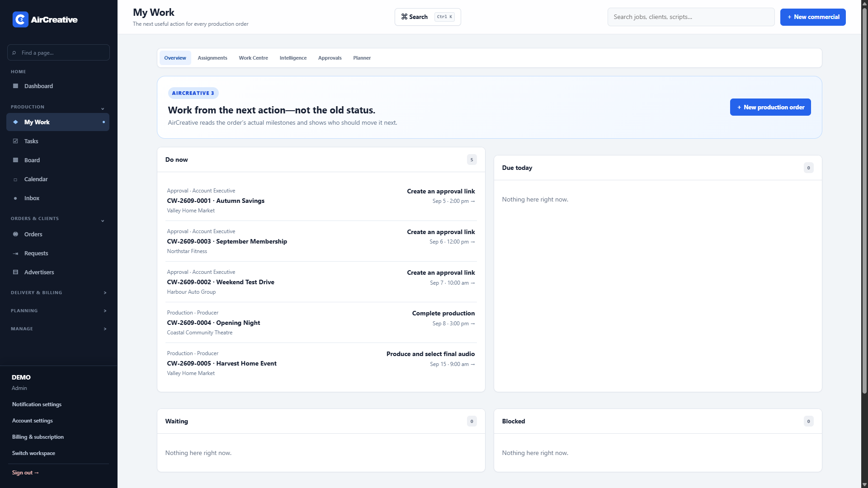The image size is (868, 488).
Task: Open Dashboard via its sidebar icon
Action: pos(15,86)
